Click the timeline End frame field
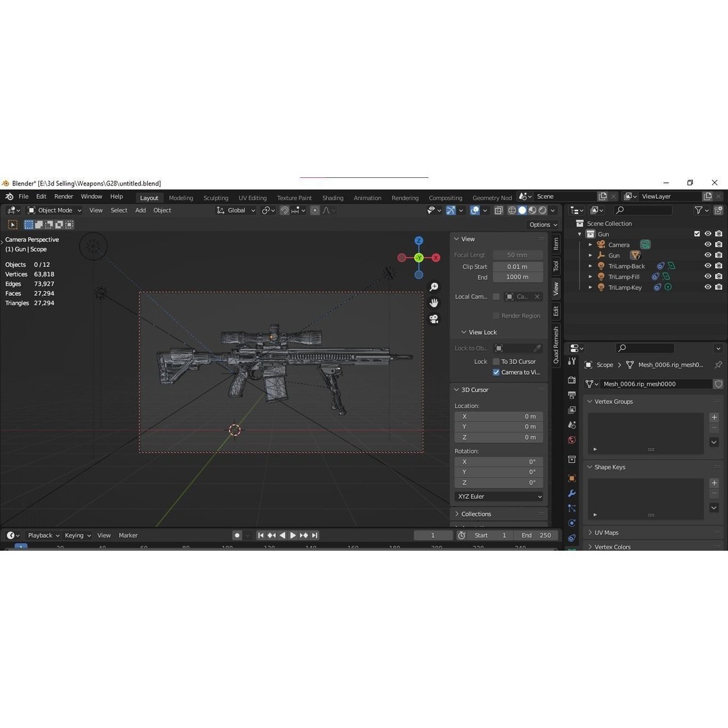Viewport: 728px width, 728px height. (x=536, y=535)
